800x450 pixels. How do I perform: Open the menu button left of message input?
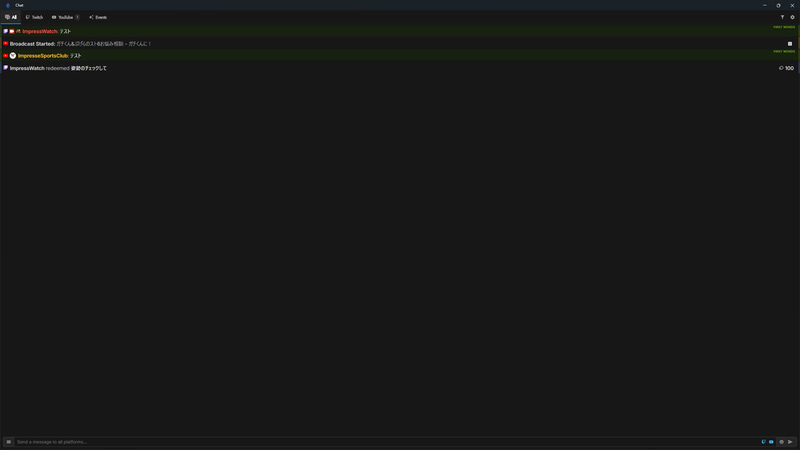pyautogui.click(x=9, y=442)
